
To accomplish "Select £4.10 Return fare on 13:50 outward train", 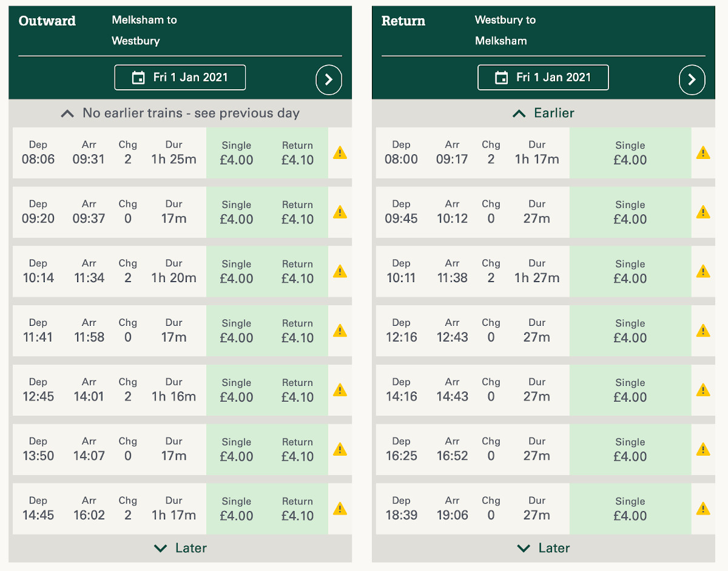I will coord(297,450).
